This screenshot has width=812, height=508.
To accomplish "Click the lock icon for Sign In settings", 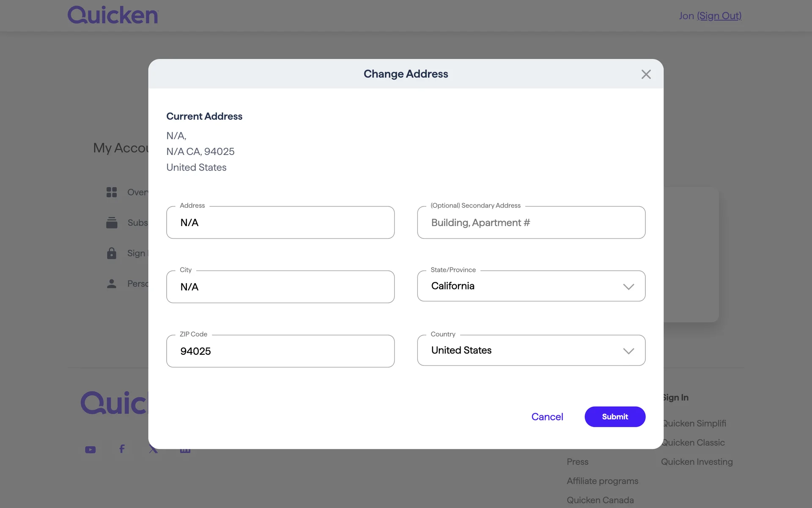I will pyautogui.click(x=112, y=253).
